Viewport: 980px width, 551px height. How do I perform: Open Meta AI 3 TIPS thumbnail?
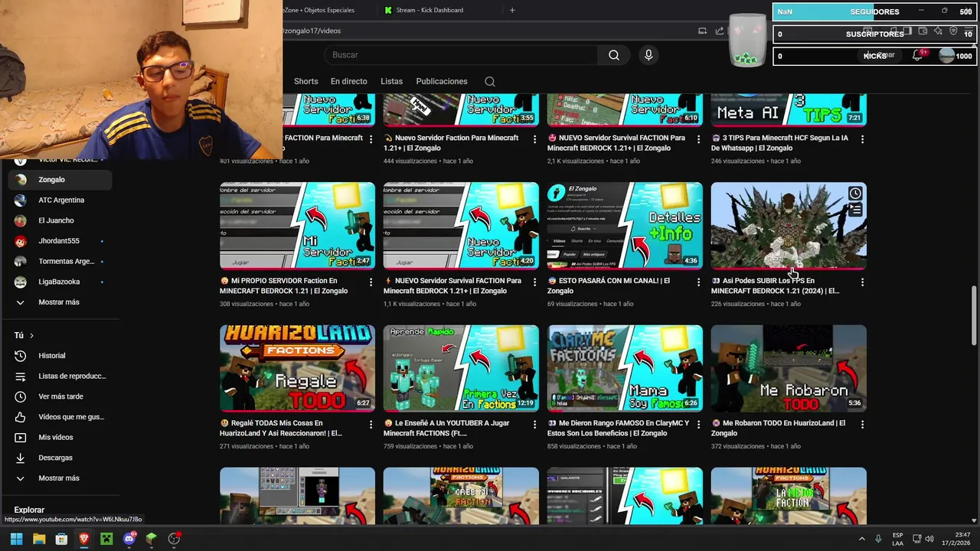click(x=789, y=109)
